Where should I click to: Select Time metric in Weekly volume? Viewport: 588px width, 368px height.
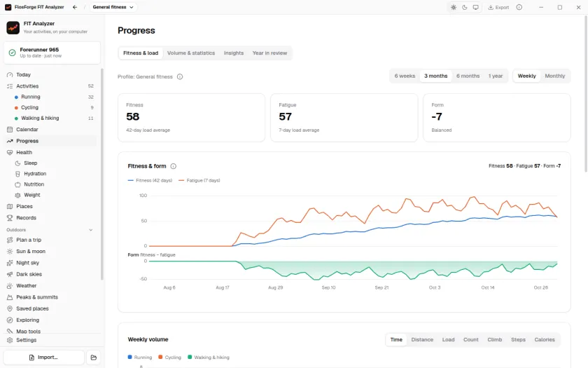pos(396,339)
